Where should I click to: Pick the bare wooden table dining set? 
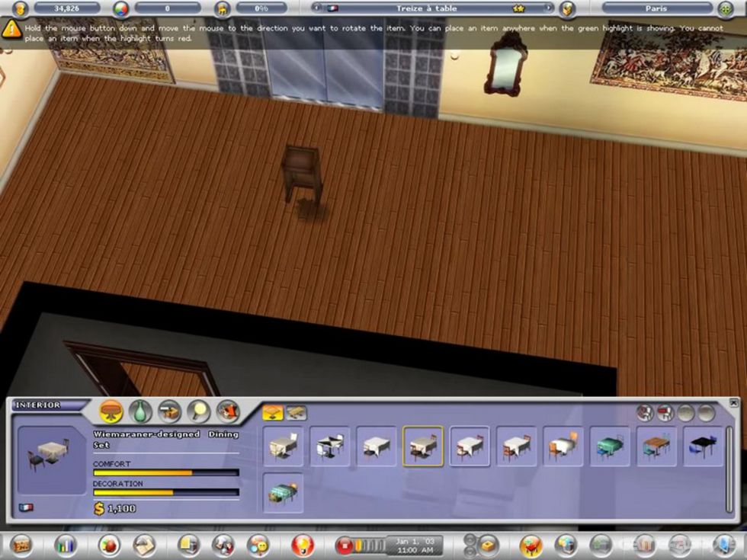pyautogui.click(x=656, y=446)
